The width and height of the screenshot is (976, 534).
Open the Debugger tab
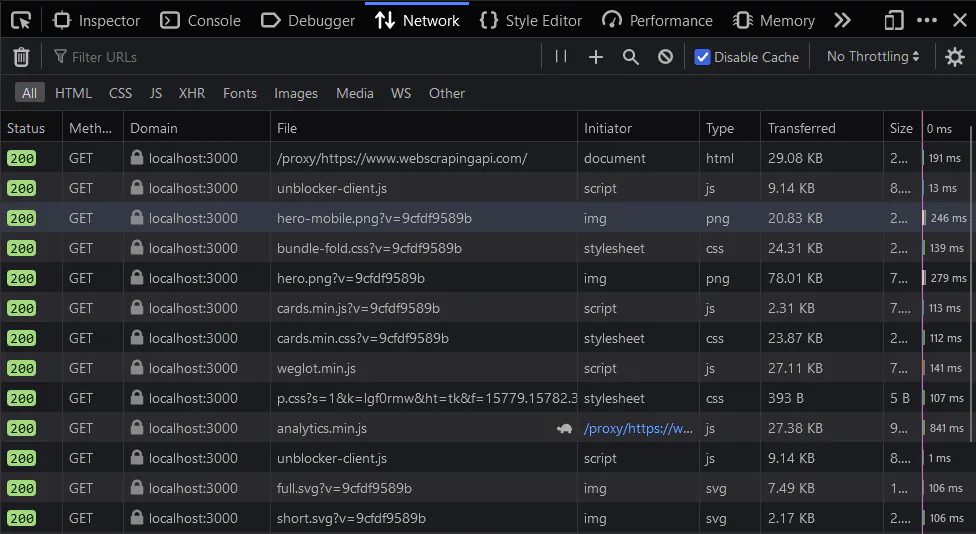307,21
